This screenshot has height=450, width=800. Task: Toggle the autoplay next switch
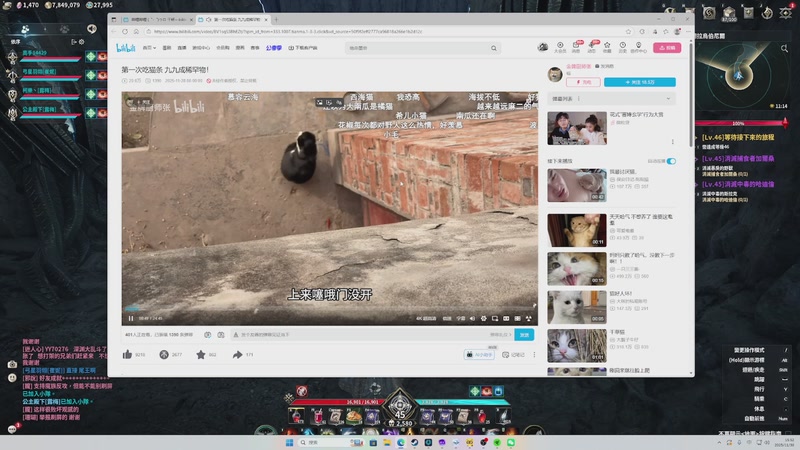[x=671, y=161]
